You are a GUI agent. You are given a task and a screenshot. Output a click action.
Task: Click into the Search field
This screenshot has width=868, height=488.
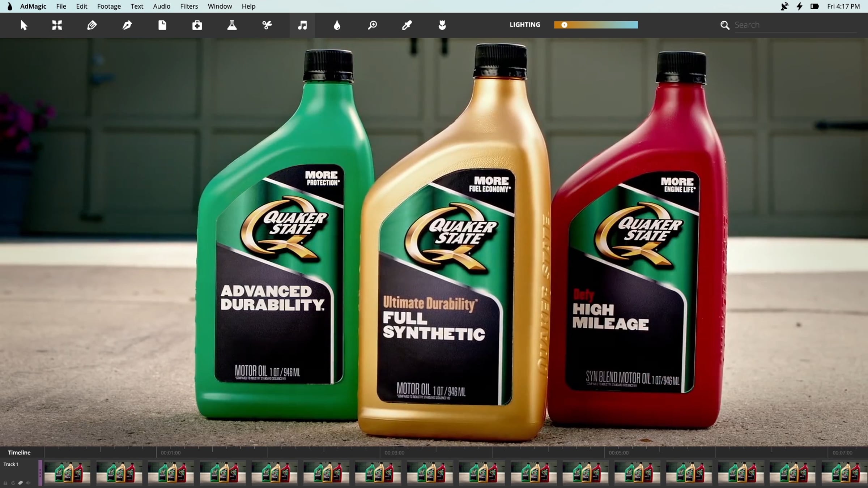(796, 25)
